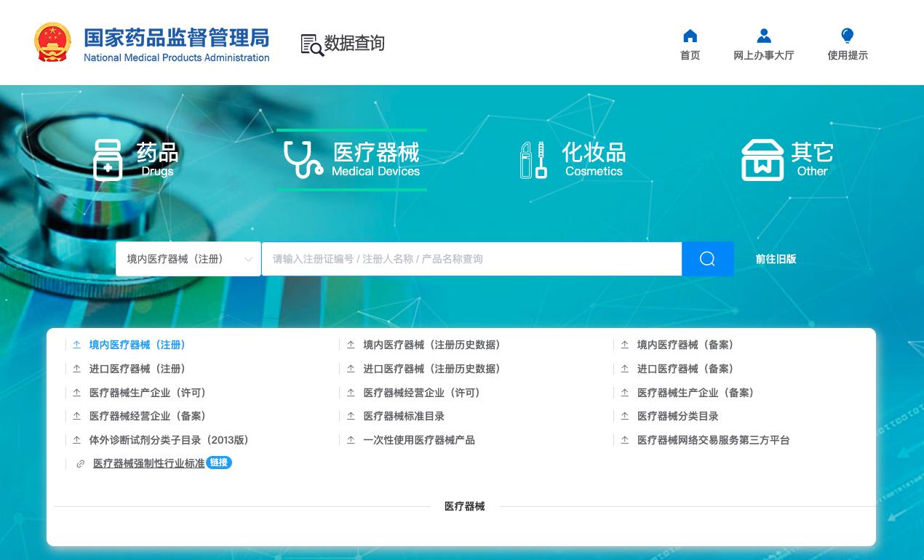This screenshot has width=924, height=560.
Task: Select the 其它 Other category icon
Action: [762, 159]
